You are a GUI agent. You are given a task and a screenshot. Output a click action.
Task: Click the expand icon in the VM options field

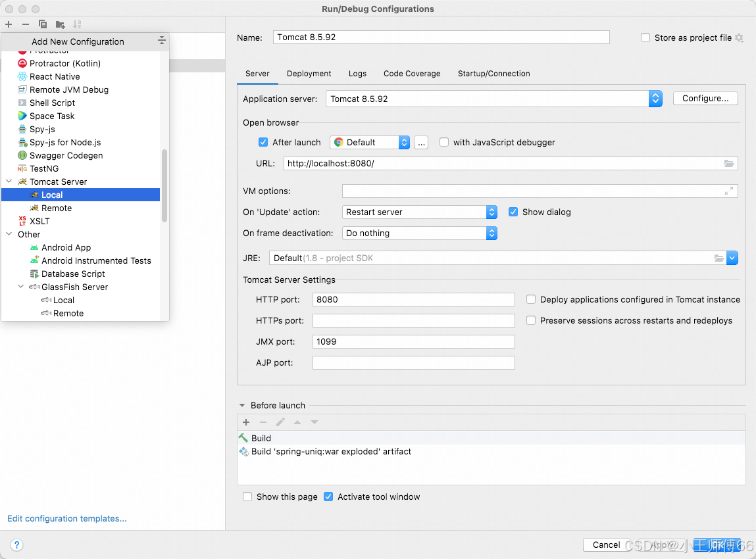pos(729,191)
